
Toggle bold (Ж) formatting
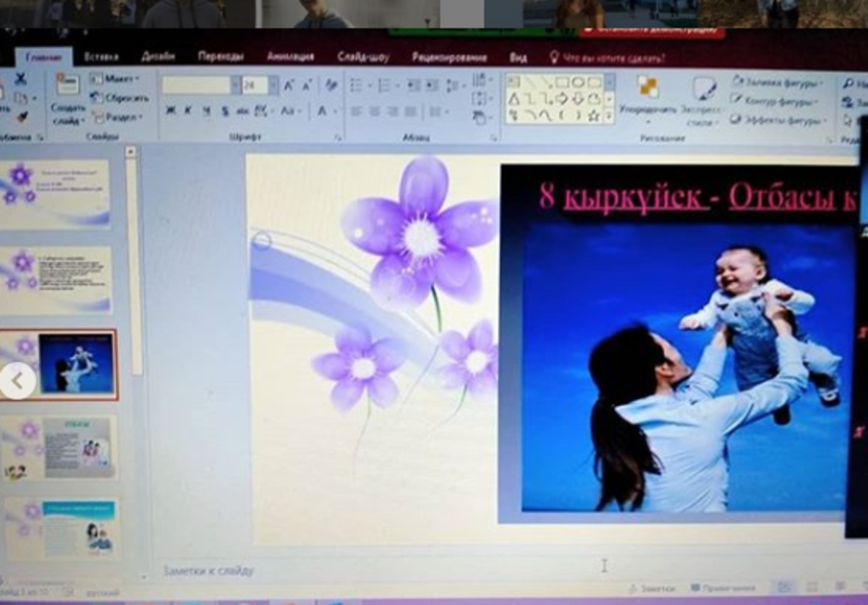pyautogui.click(x=171, y=111)
